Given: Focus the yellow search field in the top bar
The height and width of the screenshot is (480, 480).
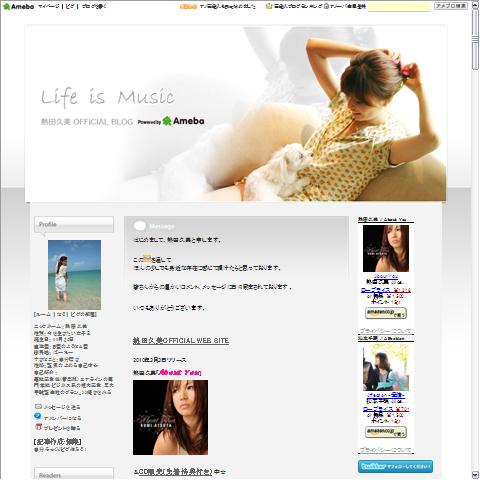Looking at the screenshot, I should pyautogui.click(x=399, y=6).
